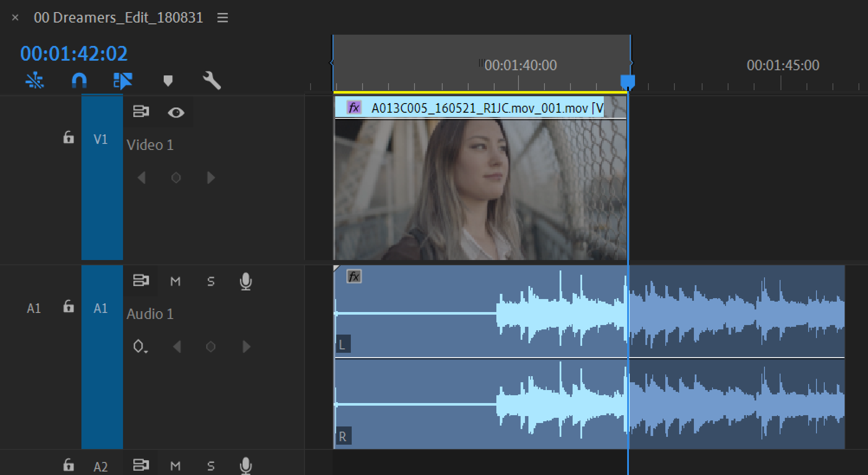Toggle Linked Selection icon
This screenshot has width=868, height=475.
[x=123, y=81]
